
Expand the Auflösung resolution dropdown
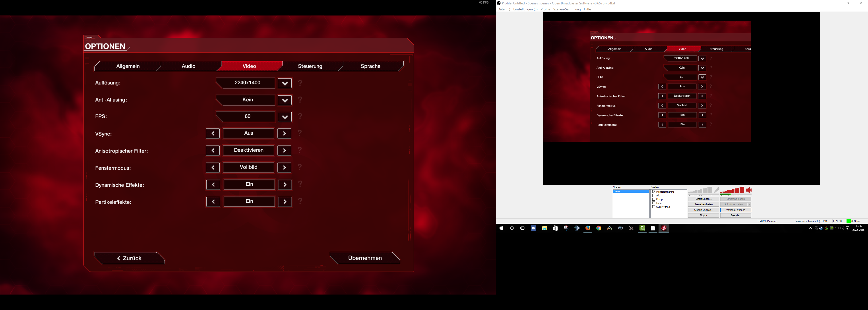[285, 83]
